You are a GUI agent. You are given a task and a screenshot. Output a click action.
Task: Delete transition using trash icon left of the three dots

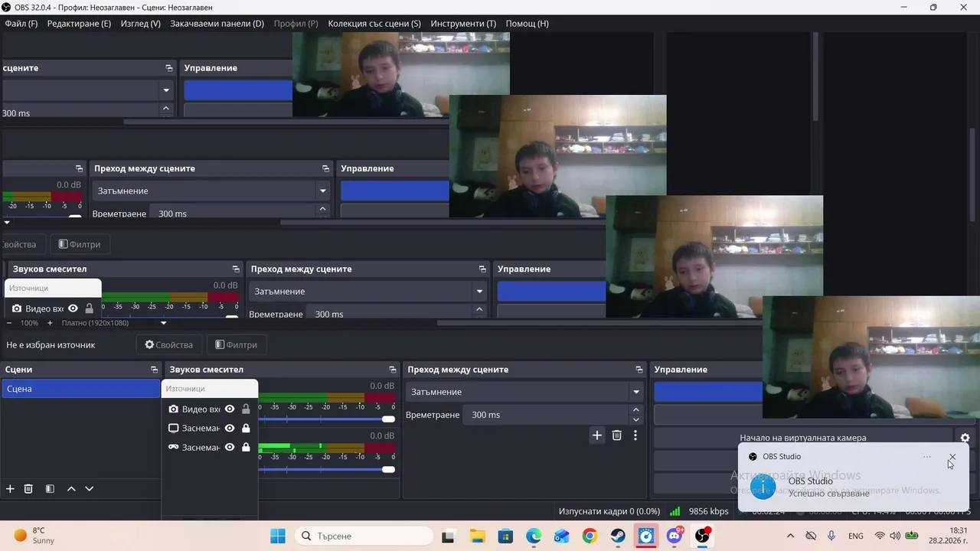point(617,435)
